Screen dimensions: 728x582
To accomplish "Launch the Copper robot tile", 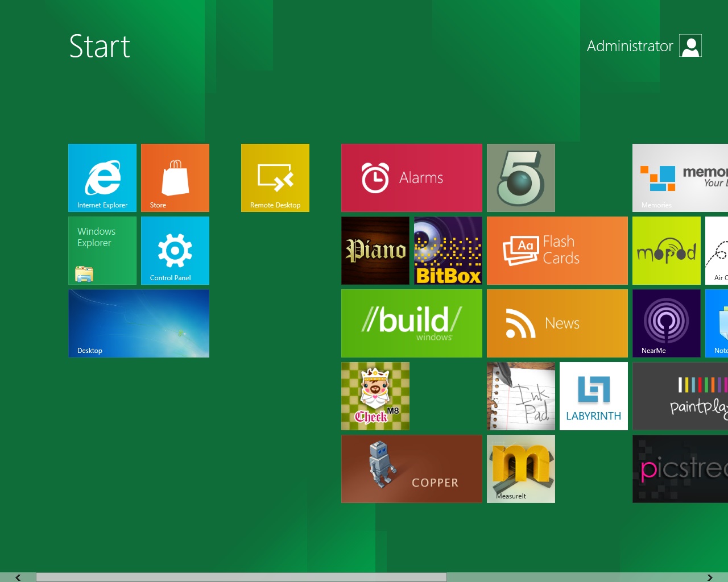I will click(x=412, y=469).
